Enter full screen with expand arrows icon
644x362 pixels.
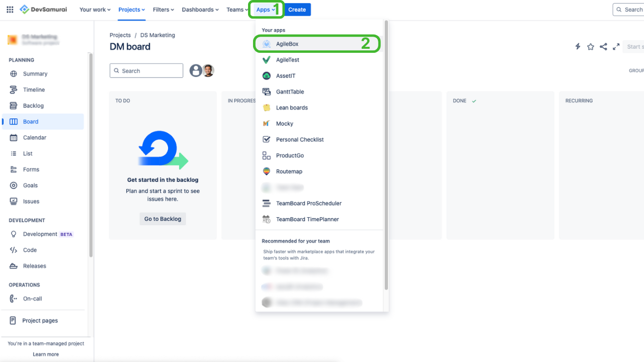(616, 47)
